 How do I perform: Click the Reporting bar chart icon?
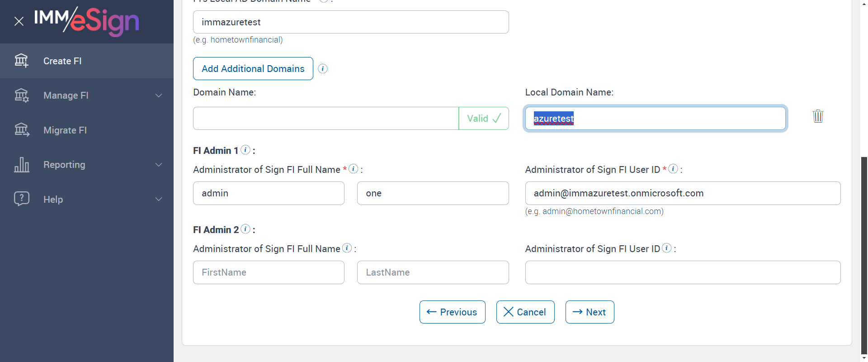(22, 165)
